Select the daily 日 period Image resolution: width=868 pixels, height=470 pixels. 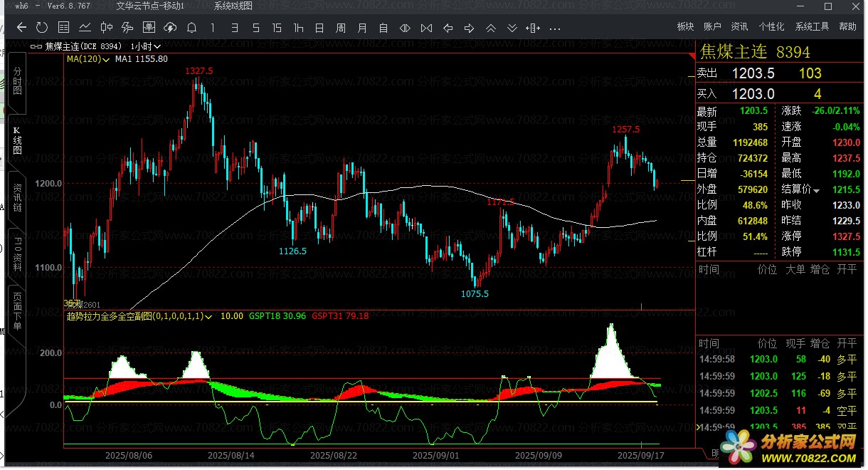click(319, 28)
